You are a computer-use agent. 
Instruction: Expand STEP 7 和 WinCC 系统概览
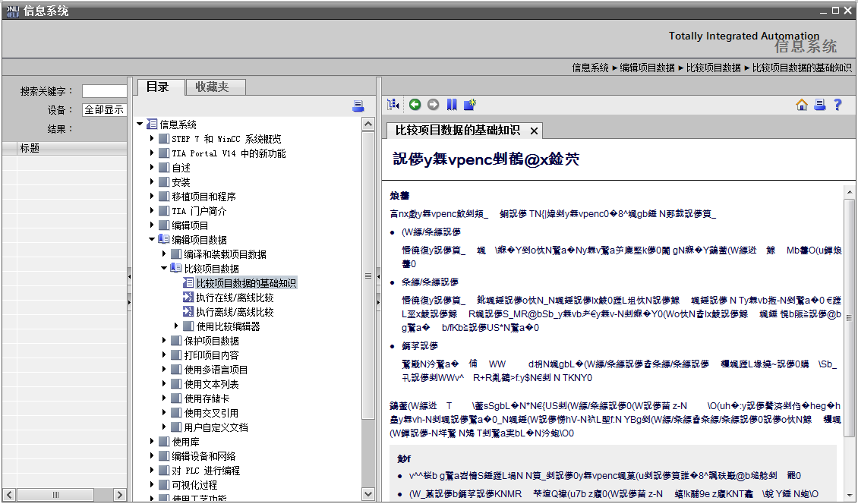tap(152, 138)
